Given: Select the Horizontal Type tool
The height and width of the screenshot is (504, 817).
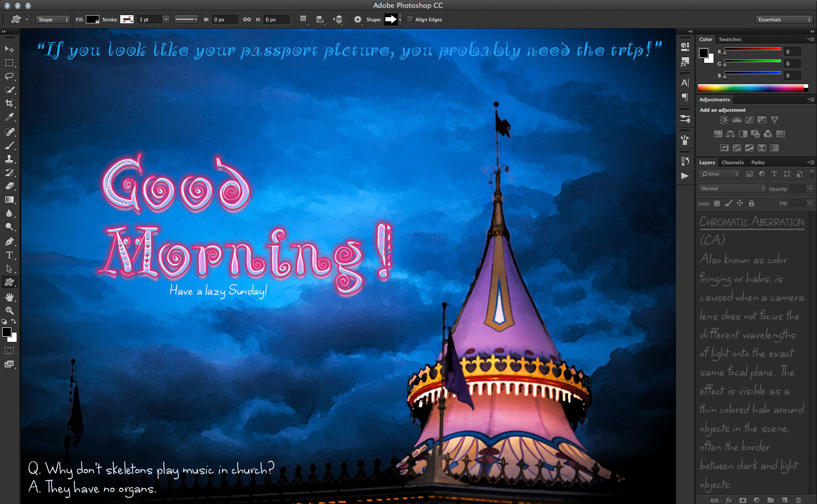Looking at the screenshot, I should 9,255.
